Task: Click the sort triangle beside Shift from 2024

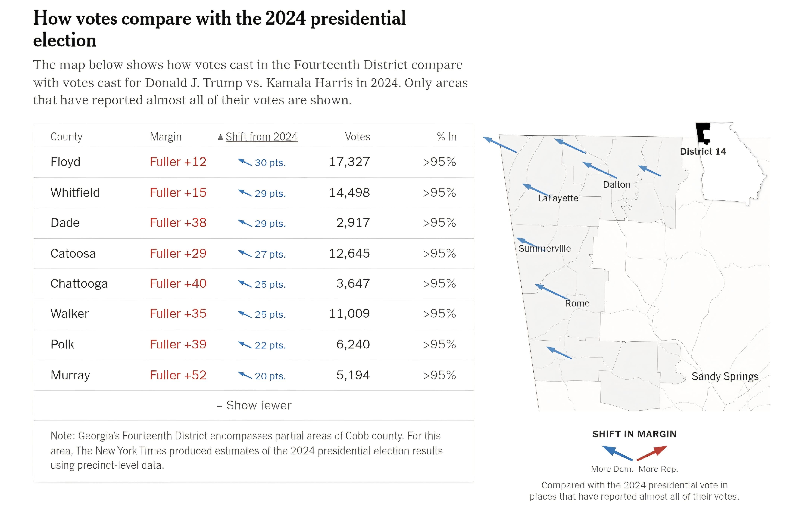Action: pos(220,137)
